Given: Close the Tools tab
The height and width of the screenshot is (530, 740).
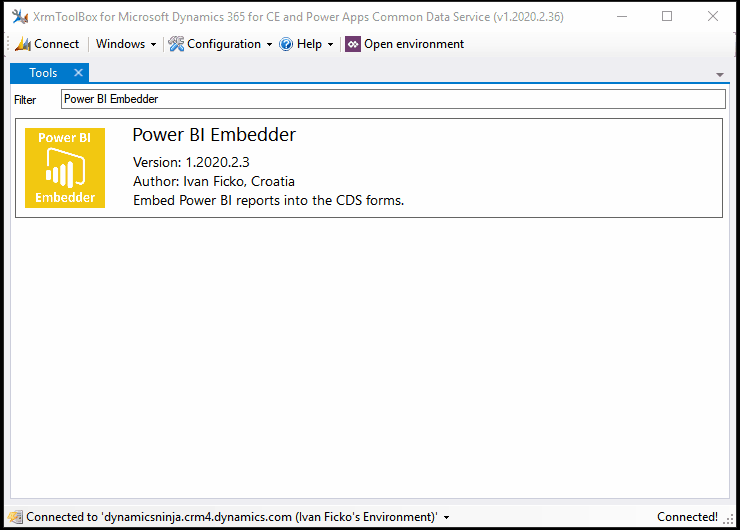Looking at the screenshot, I should (78, 73).
